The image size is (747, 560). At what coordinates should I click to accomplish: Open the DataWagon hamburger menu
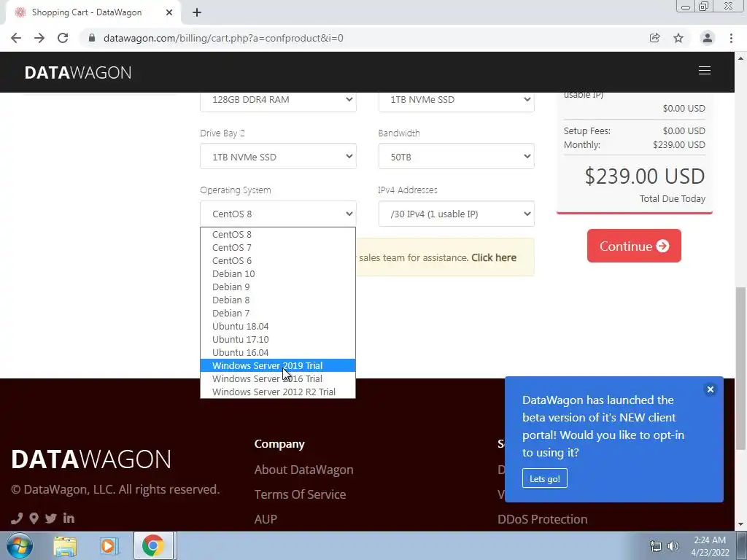coord(704,71)
